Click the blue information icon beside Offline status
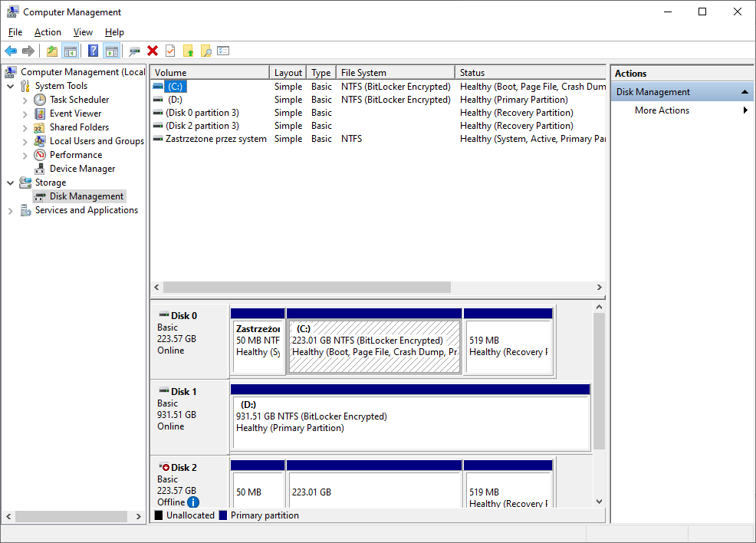The height and width of the screenshot is (543, 756). [194, 502]
